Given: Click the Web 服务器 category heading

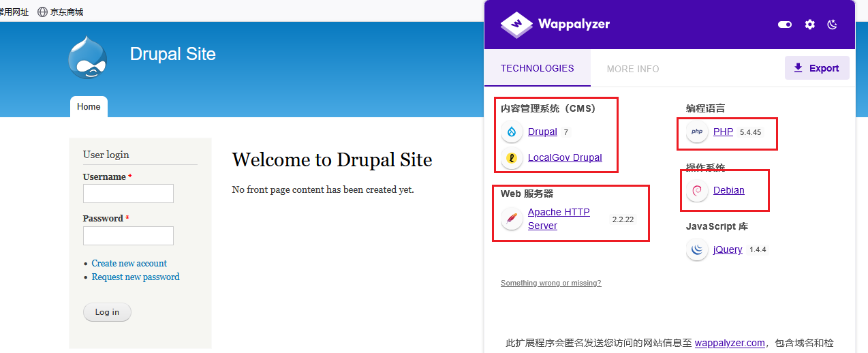Looking at the screenshot, I should [x=527, y=194].
